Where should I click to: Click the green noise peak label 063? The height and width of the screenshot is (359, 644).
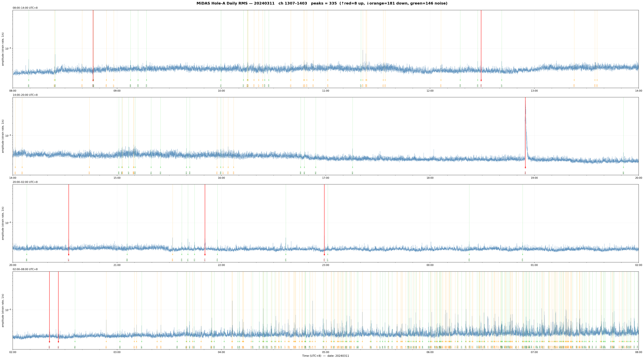point(352,173)
